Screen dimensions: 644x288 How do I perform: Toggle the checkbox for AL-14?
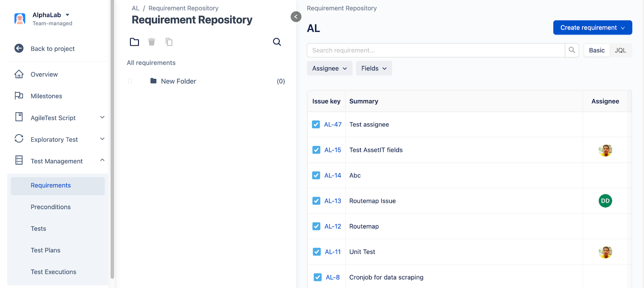pos(316,175)
